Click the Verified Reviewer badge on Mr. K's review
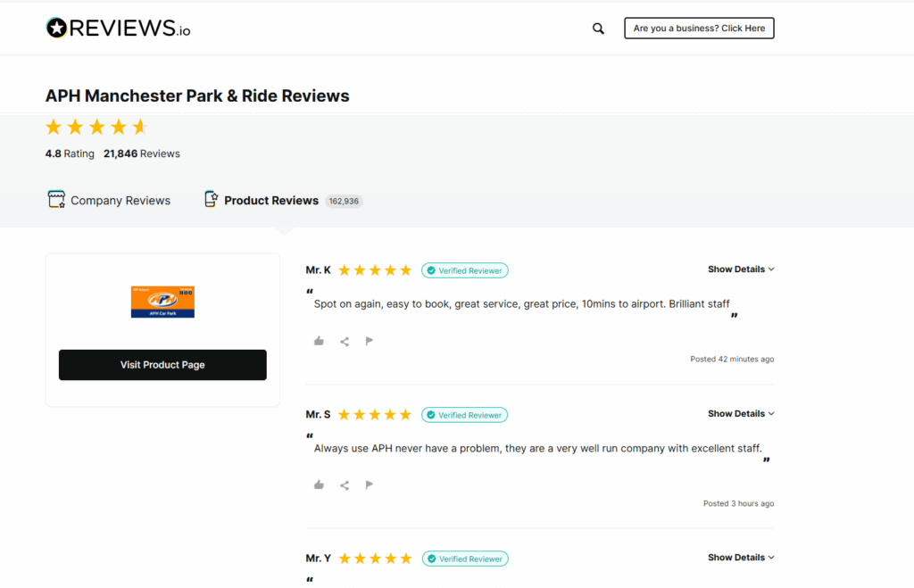The height and width of the screenshot is (588, 914). 464,269
